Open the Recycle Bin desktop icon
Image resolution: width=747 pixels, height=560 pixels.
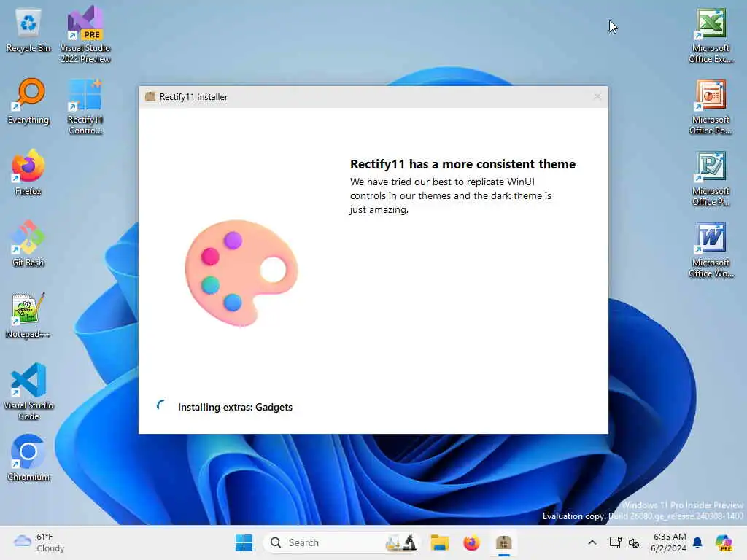pos(28,31)
